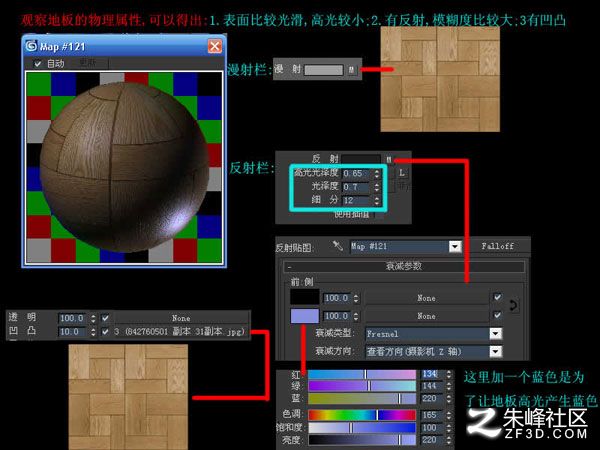600x450 pixels.
Task: Click the top-right parquet wood texture thumbnail
Action: [440, 79]
